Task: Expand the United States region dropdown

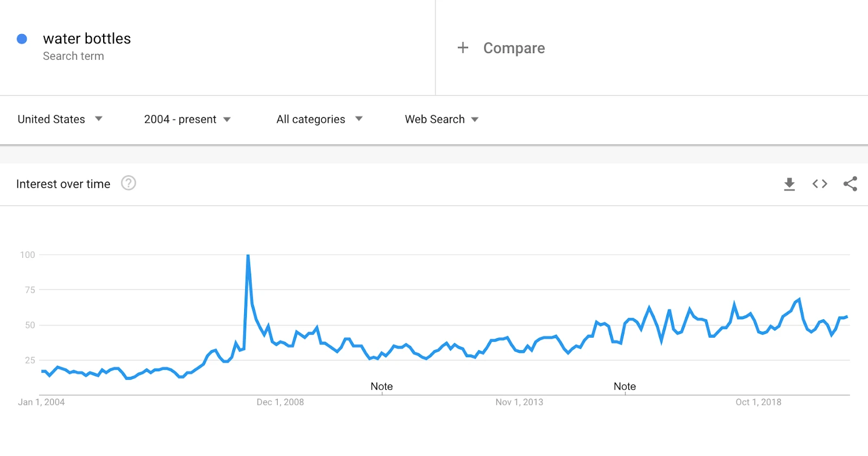Action: click(60, 119)
